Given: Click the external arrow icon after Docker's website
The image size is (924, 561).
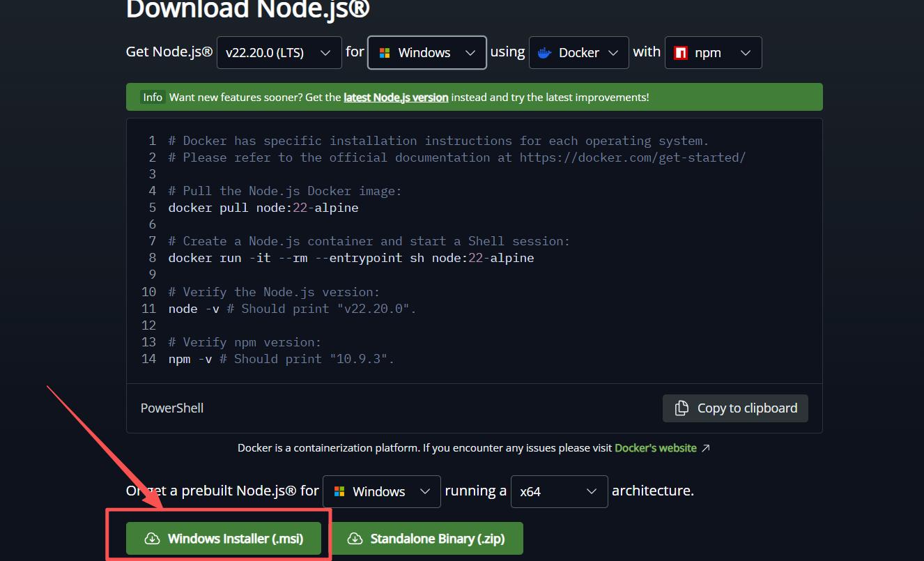Looking at the screenshot, I should [x=705, y=448].
